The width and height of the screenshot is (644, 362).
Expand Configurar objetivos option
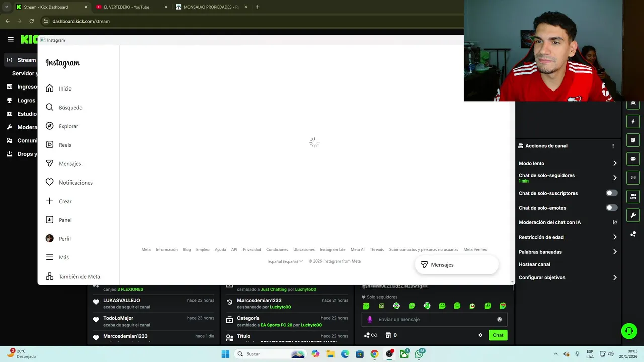point(568,277)
